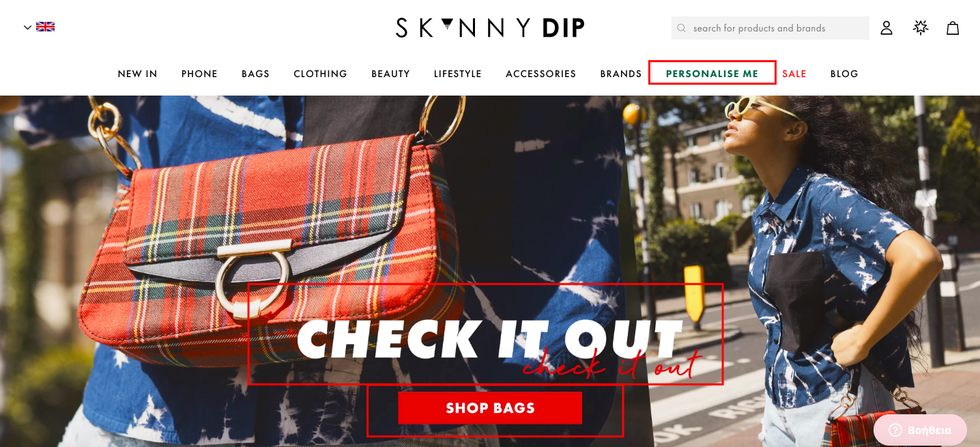
Task: Open the PHONE menu
Action: 199,74
